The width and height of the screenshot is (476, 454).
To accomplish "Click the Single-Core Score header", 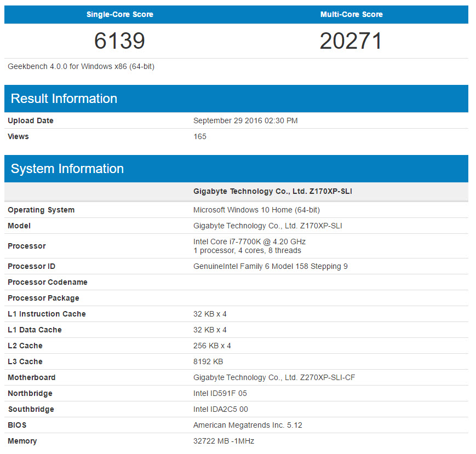I will pos(119,14).
